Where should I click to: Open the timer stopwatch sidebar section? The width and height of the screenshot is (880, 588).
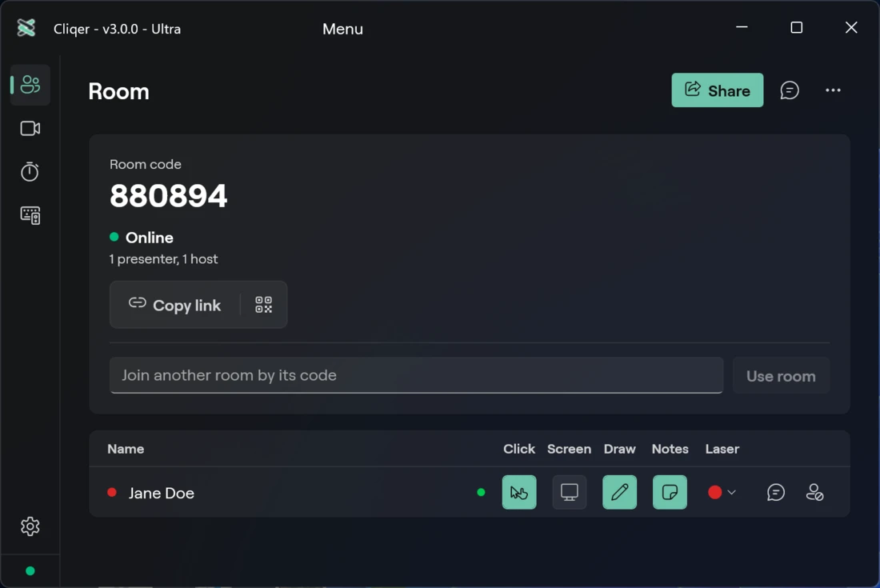[30, 172]
